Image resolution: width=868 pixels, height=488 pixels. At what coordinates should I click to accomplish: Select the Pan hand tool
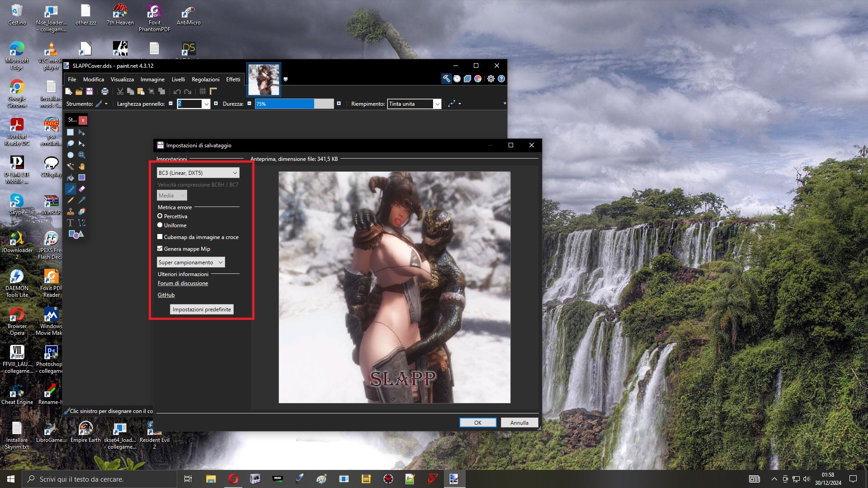tap(81, 166)
